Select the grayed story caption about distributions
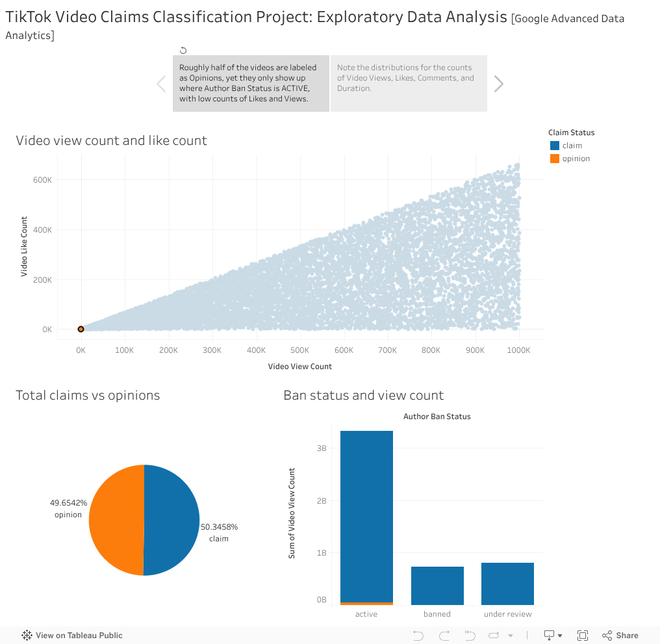The image size is (660, 644). tap(409, 83)
